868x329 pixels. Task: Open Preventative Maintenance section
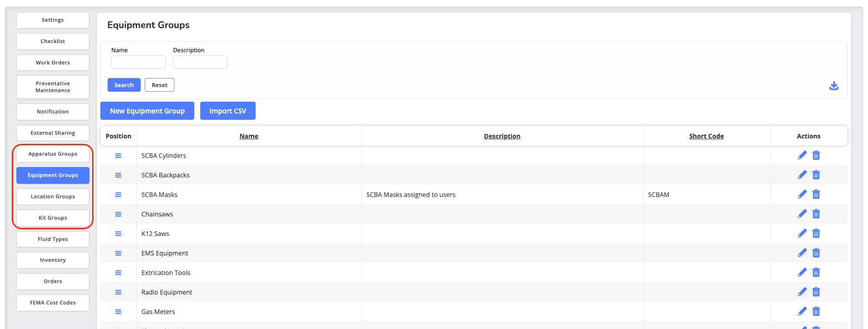53,87
